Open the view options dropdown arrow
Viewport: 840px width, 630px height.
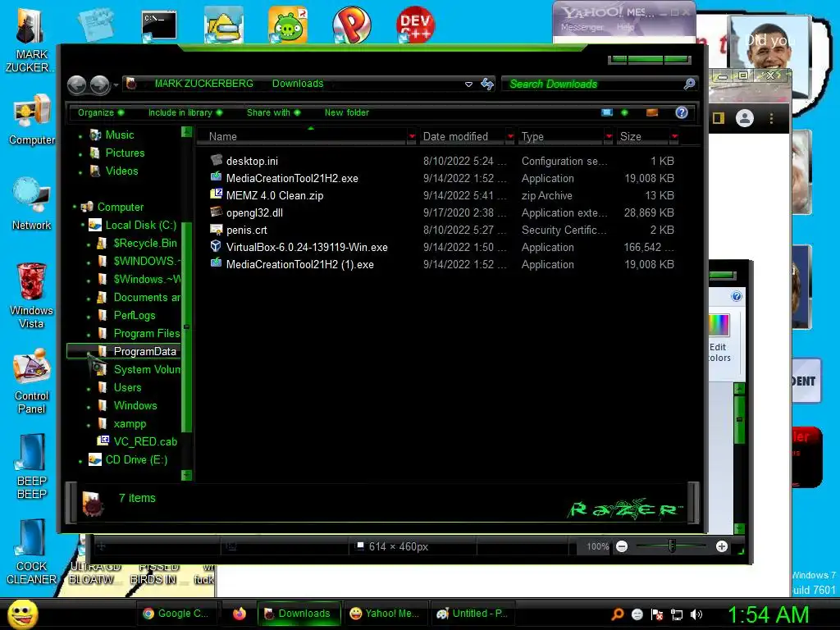(x=624, y=112)
